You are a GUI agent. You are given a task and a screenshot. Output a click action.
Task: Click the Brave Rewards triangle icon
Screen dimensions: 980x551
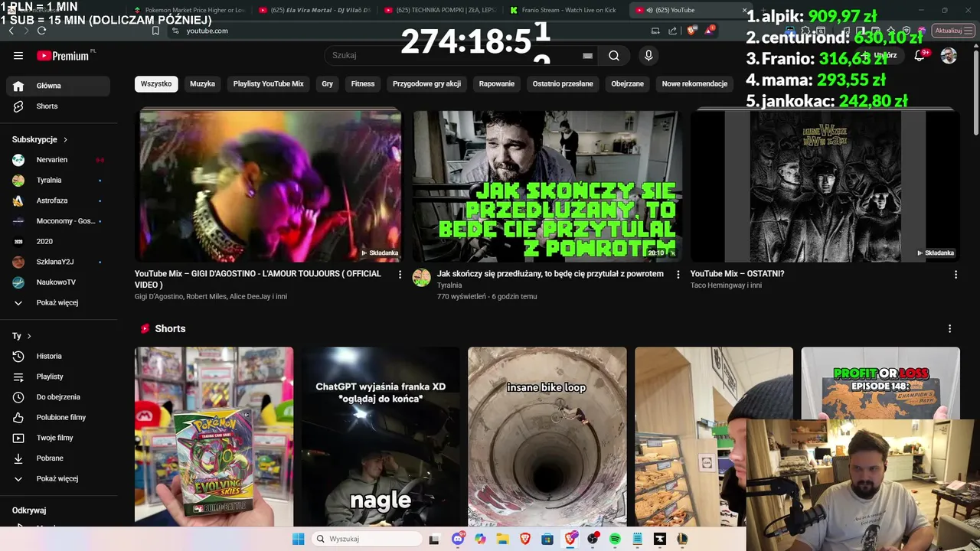click(710, 31)
